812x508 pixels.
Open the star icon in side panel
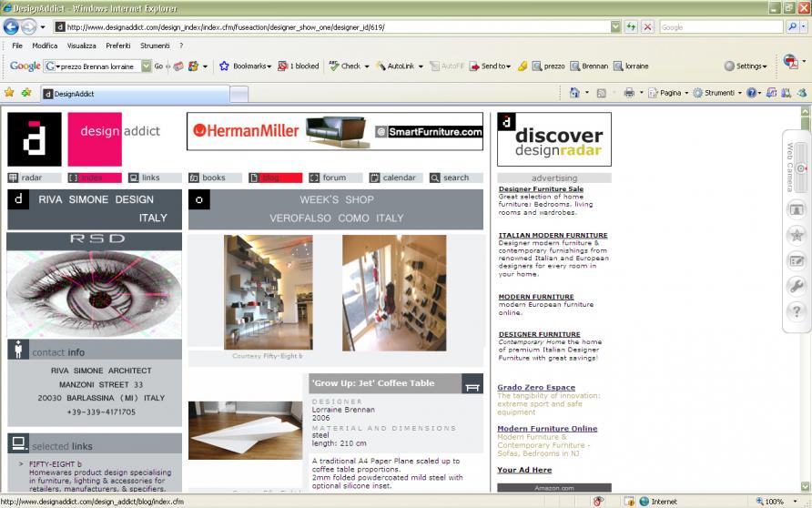click(797, 235)
